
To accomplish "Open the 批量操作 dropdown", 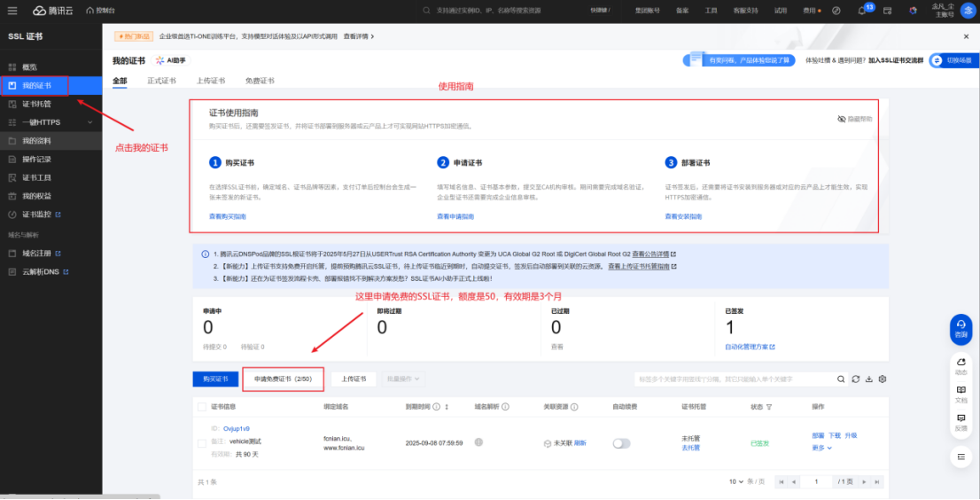I will [x=404, y=379].
